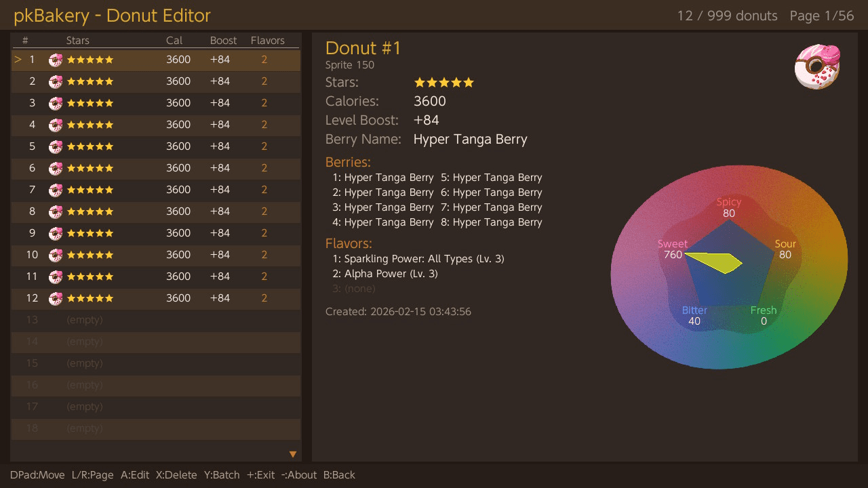The height and width of the screenshot is (488, 868).
Task: Click the 12 / 999 donuts counter
Action: (727, 16)
